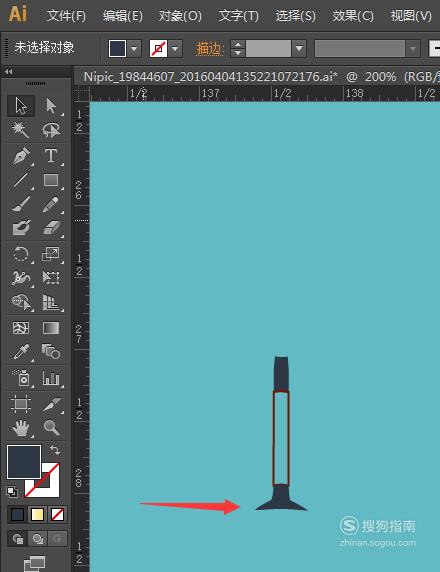This screenshot has width=440, height=572.
Task: Choose the Magic Wand tool
Action: click(x=21, y=130)
